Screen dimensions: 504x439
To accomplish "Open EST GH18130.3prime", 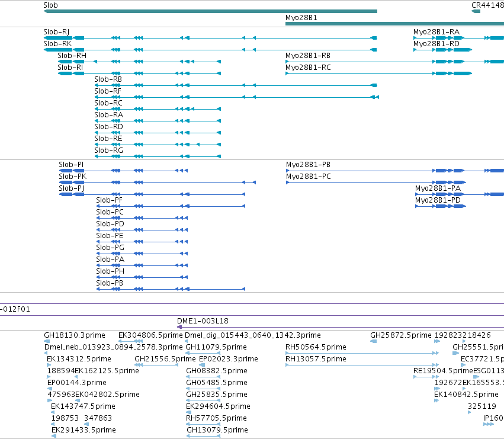I will 75,335.
